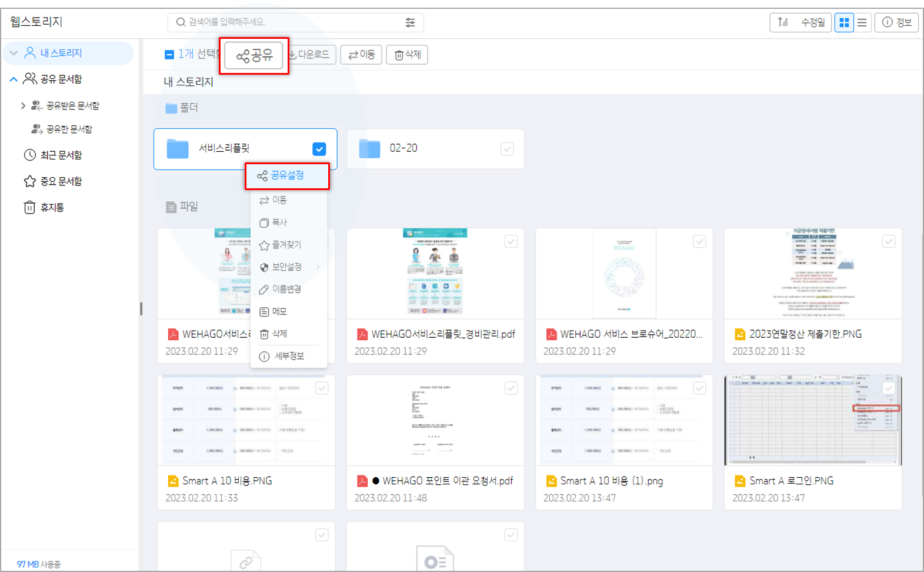Check Smart A 로그인.PNG checkbox
The height and width of the screenshot is (572, 924).
[889, 388]
